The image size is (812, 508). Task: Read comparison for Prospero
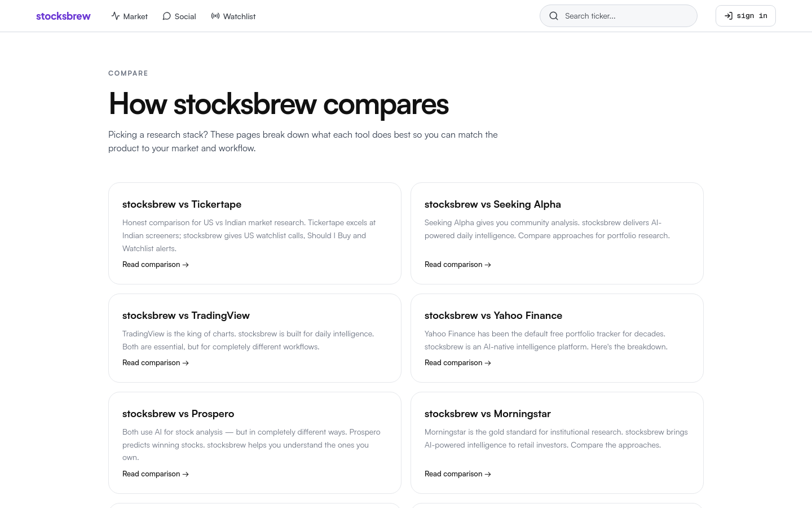[156, 474]
